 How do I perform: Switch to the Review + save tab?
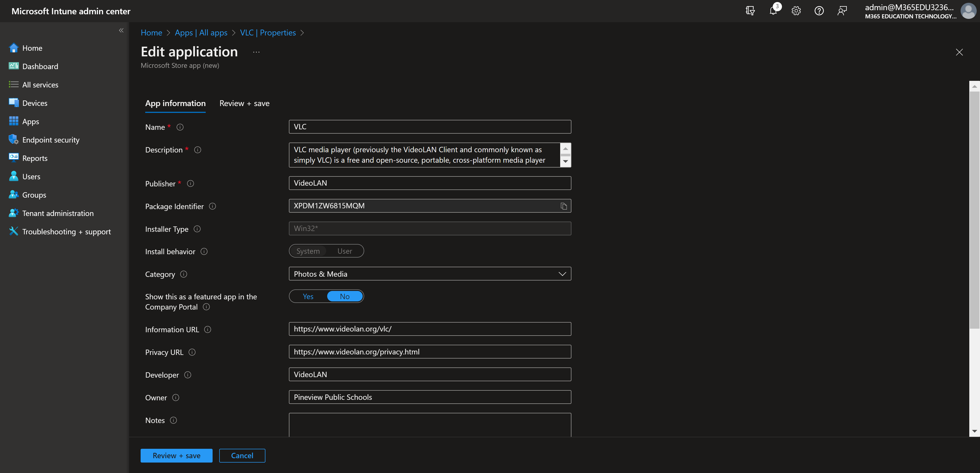tap(244, 104)
